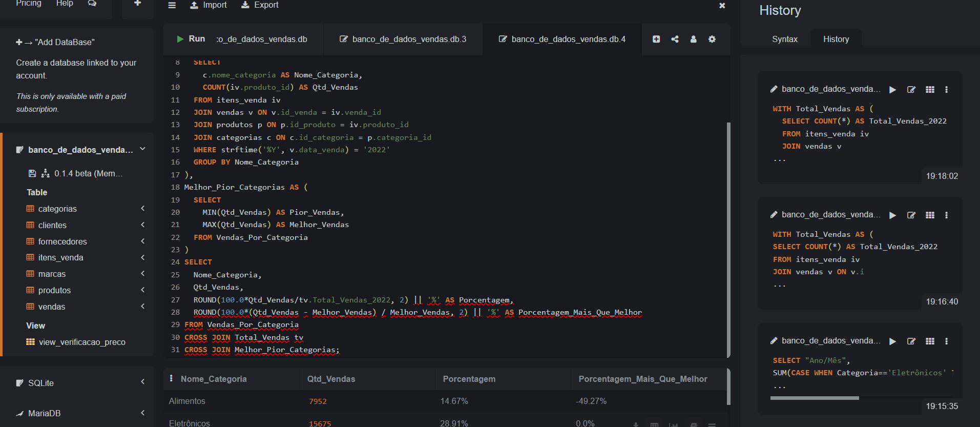Download results with the arrow icon
This screenshot has height=427, width=980.
636,424
